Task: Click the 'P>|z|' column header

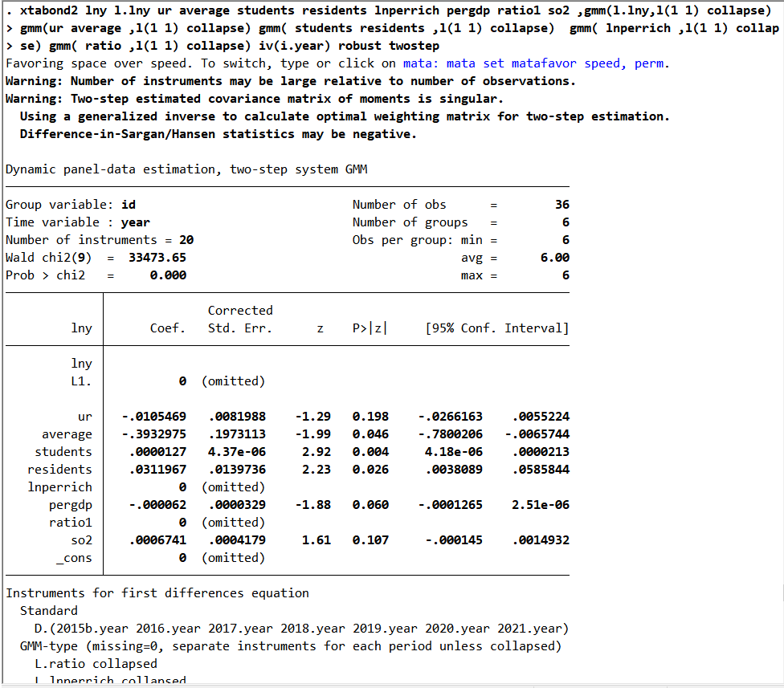Action: click(x=370, y=328)
